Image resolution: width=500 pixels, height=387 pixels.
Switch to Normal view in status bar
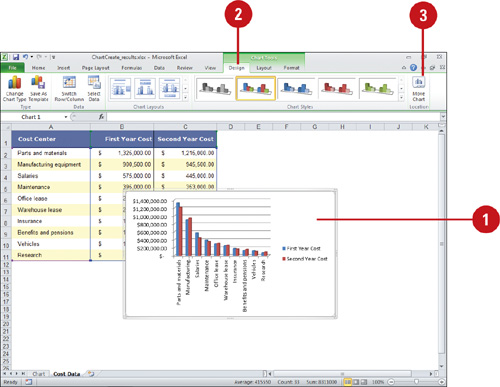[x=348, y=382]
